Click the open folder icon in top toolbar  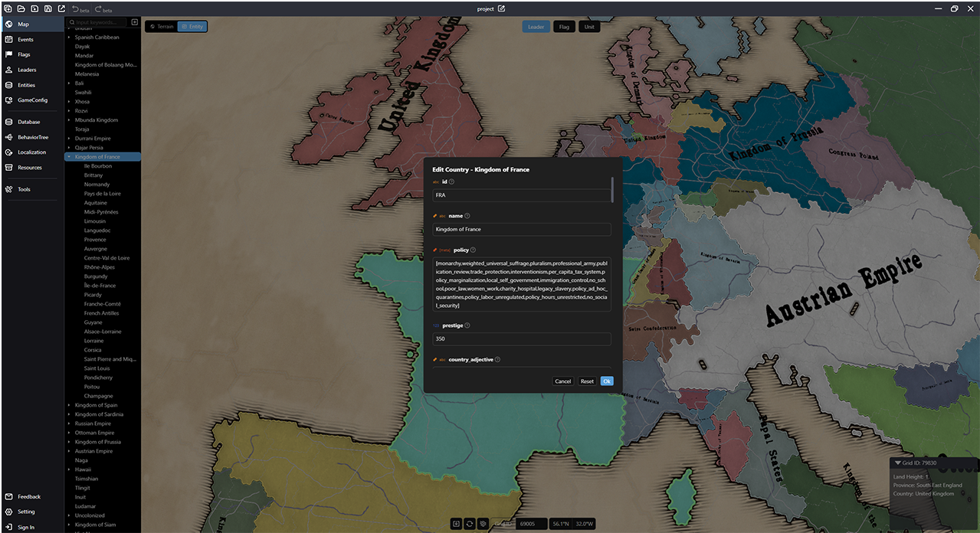click(21, 8)
